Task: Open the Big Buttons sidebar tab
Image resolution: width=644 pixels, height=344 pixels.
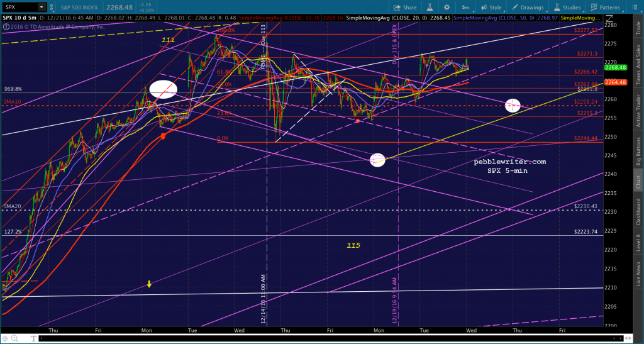Action: click(x=639, y=151)
